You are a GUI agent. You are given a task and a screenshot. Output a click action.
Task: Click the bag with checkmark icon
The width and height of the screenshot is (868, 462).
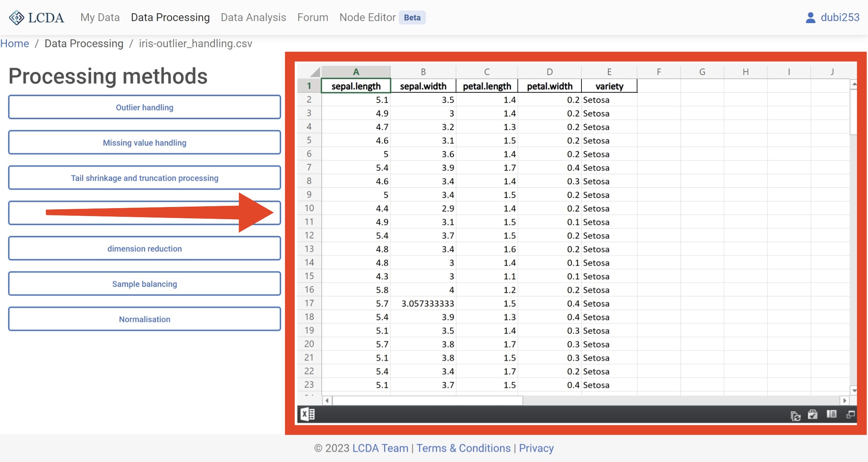pos(812,415)
